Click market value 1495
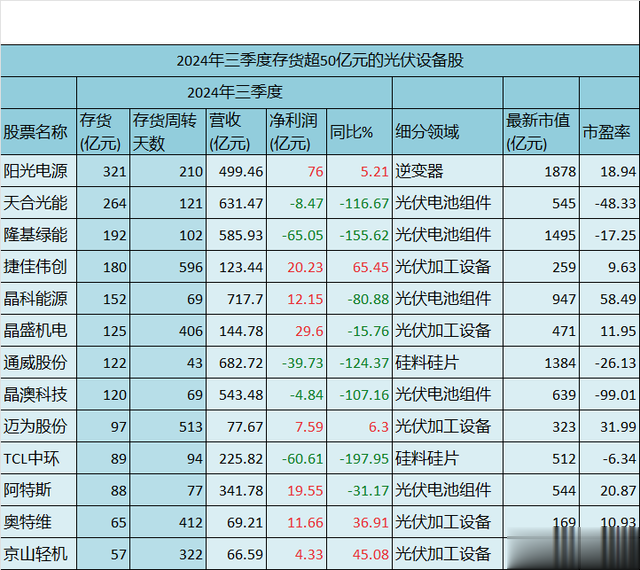Image resolution: width=640 pixels, height=570 pixels. 560,235
